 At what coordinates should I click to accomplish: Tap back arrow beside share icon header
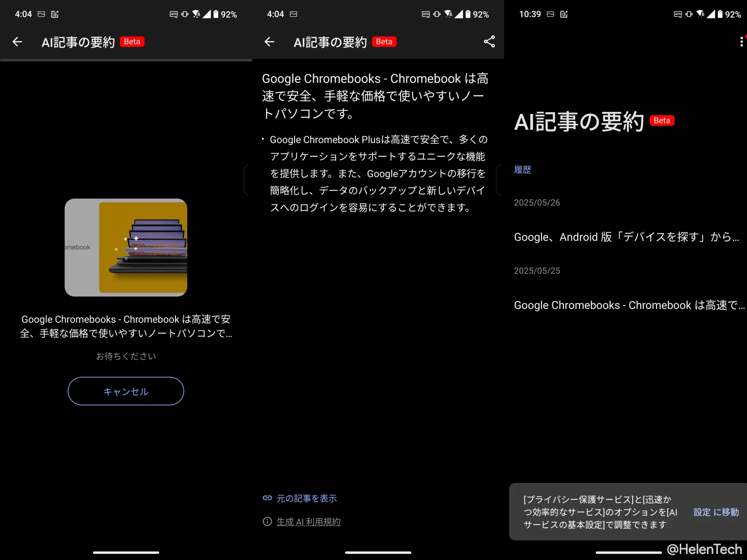[269, 42]
